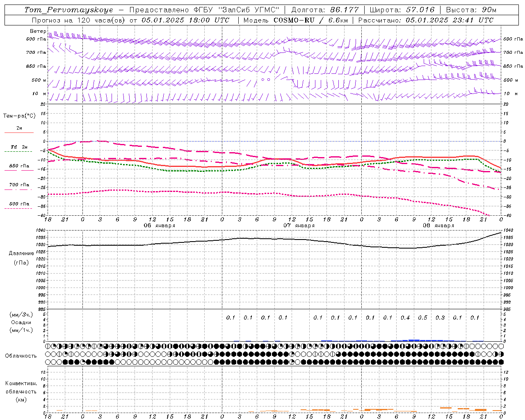
Task: Click the Давление pressure panel label
Action: click(21, 253)
